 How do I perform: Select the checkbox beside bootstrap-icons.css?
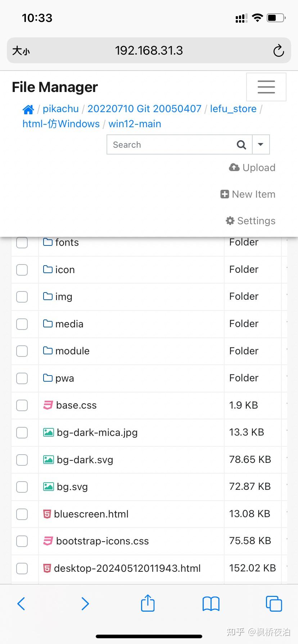pos(22,541)
